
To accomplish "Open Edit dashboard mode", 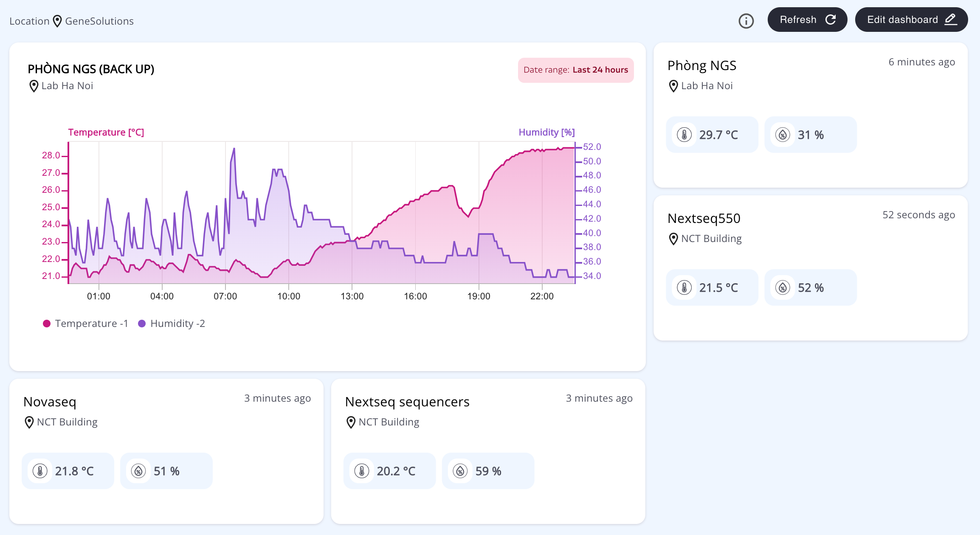I will point(911,20).
